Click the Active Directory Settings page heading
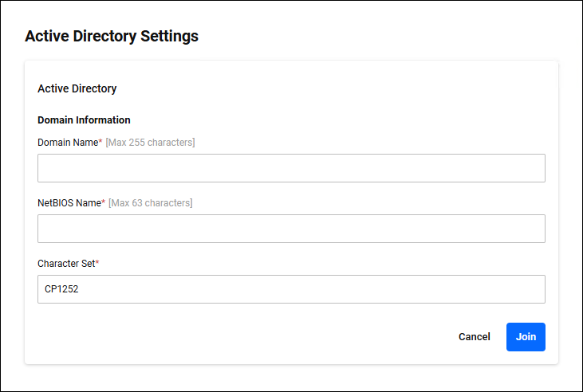 coord(112,36)
